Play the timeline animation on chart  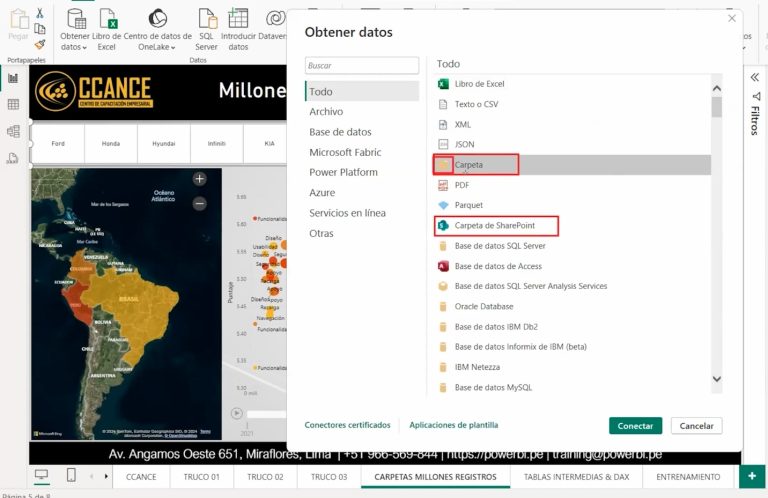(x=237, y=413)
